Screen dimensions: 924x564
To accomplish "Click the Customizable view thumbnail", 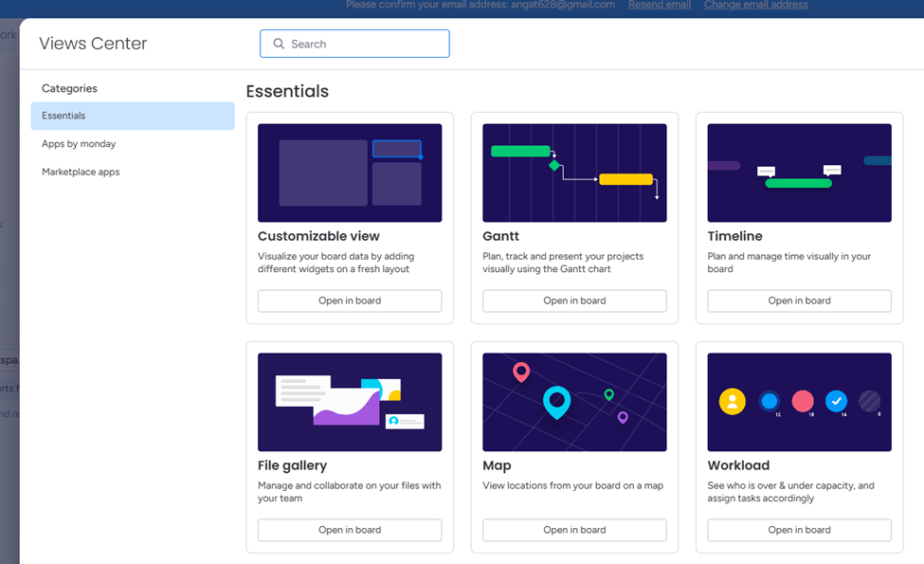I will point(350,173).
